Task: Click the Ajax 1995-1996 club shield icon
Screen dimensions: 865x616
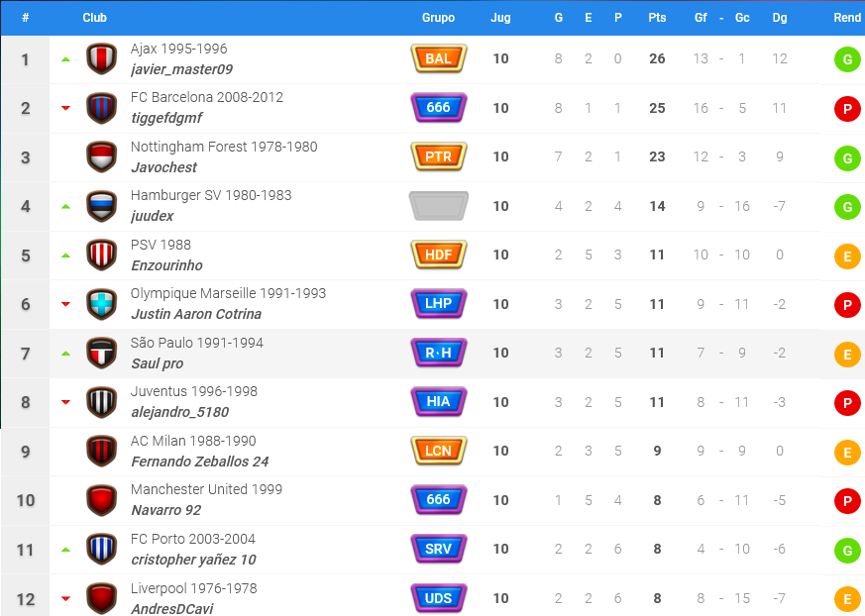Action: pos(101,59)
